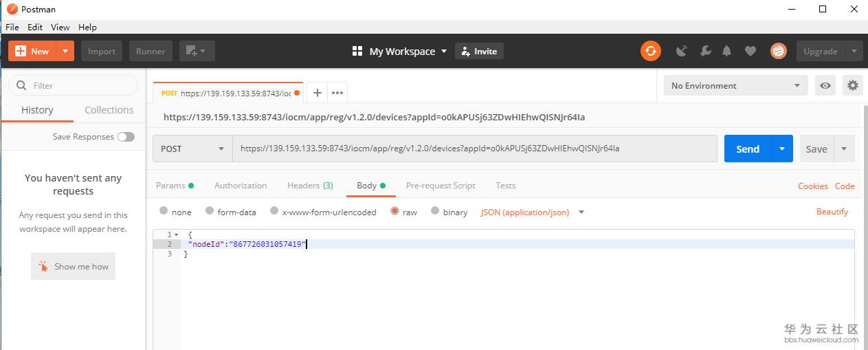Open the Tests tab

(x=506, y=186)
